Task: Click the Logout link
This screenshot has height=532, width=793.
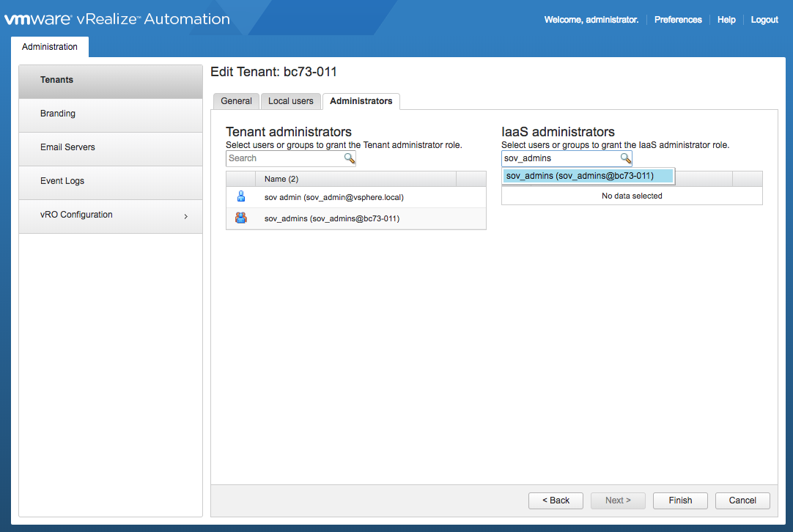Action: pyautogui.click(x=764, y=20)
